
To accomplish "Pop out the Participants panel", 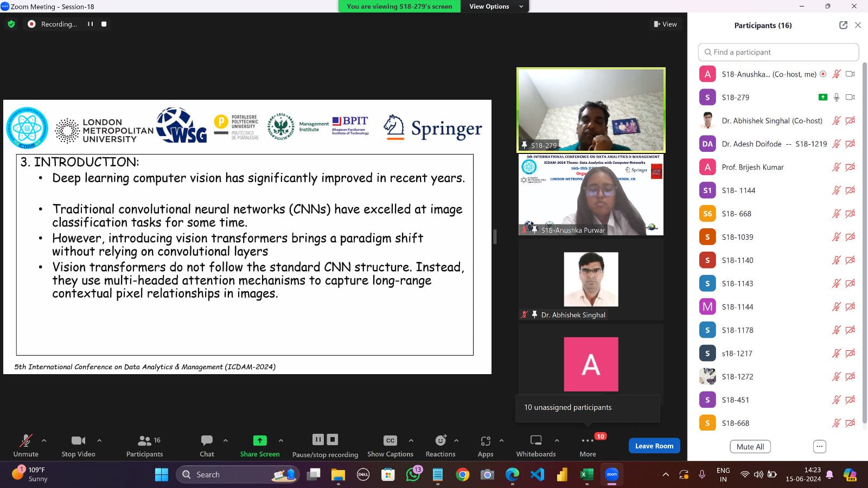I will point(843,25).
